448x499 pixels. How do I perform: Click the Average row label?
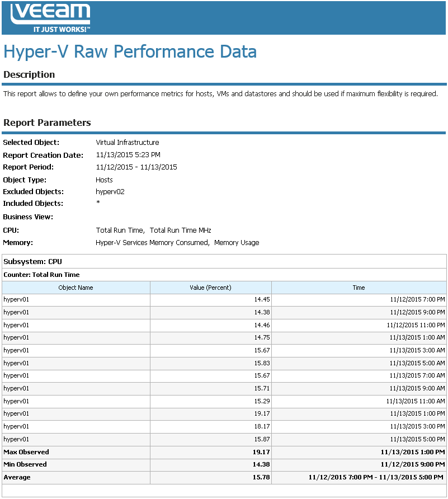point(17,477)
